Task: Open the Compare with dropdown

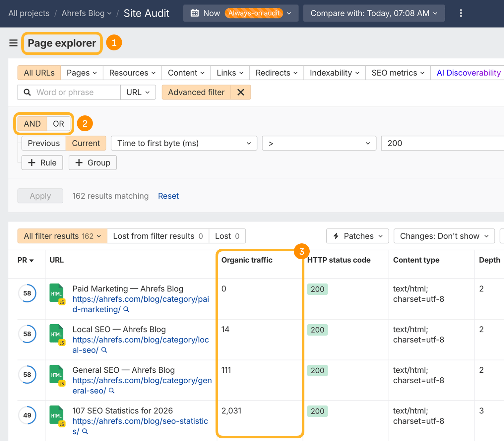Action: point(374,13)
